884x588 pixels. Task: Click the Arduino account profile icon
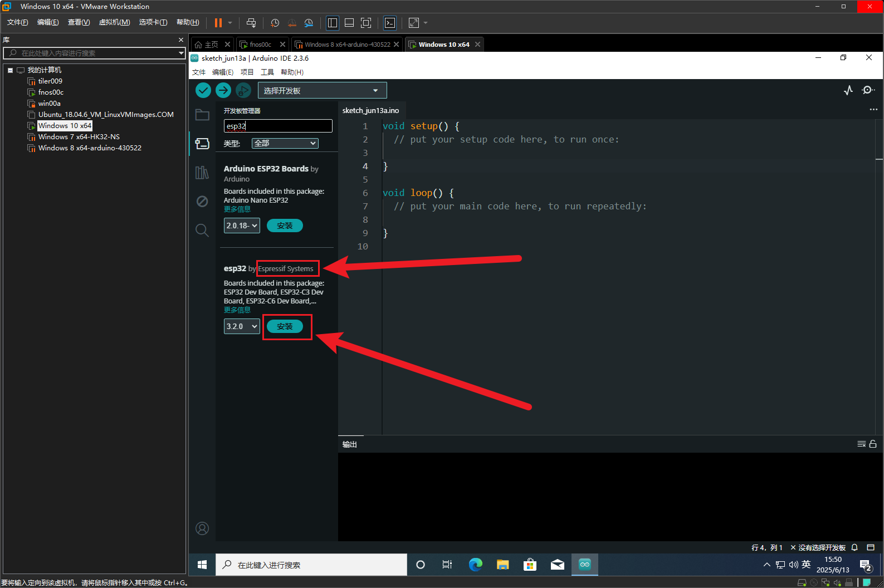coord(202,528)
